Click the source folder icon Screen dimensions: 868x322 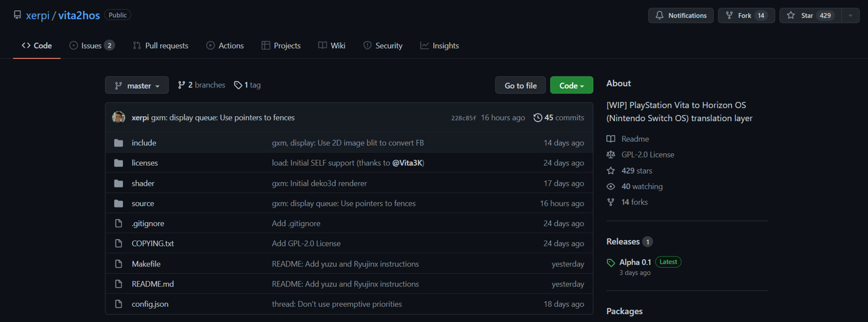(x=119, y=203)
